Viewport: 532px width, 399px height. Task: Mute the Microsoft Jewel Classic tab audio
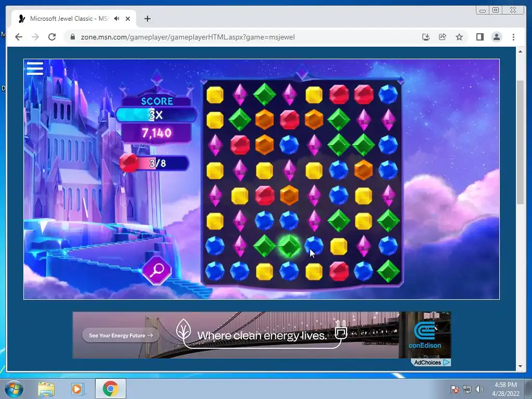coord(117,19)
